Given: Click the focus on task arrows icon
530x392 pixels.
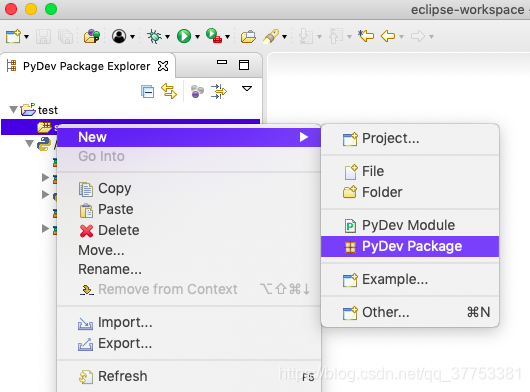Looking at the screenshot, I should pos(219,92).
